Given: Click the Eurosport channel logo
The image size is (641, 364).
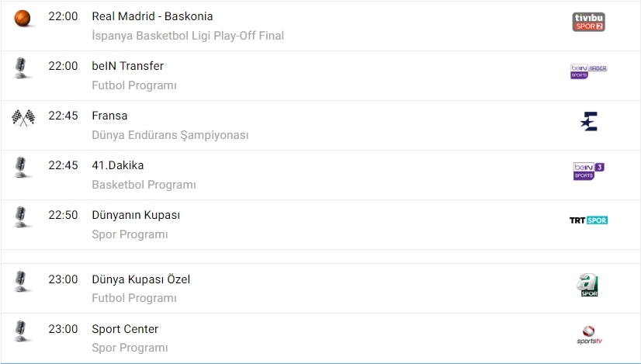Looking at the screenshot, I should 589,121.
